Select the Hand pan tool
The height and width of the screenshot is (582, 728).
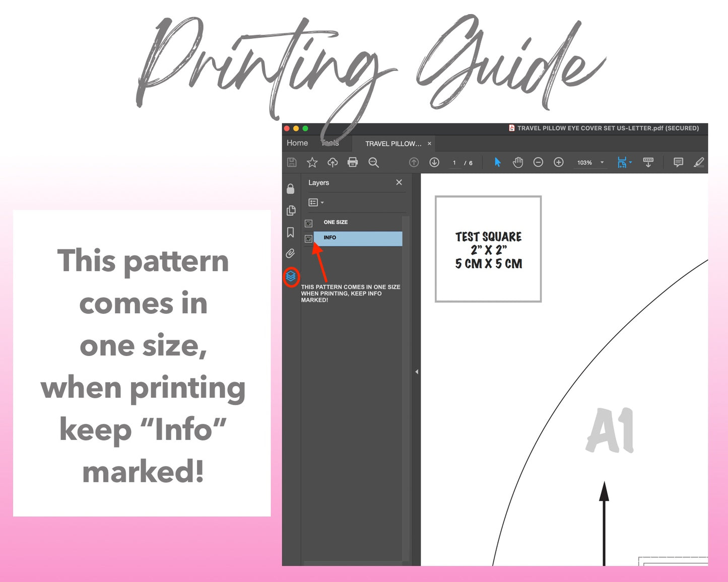518,162
